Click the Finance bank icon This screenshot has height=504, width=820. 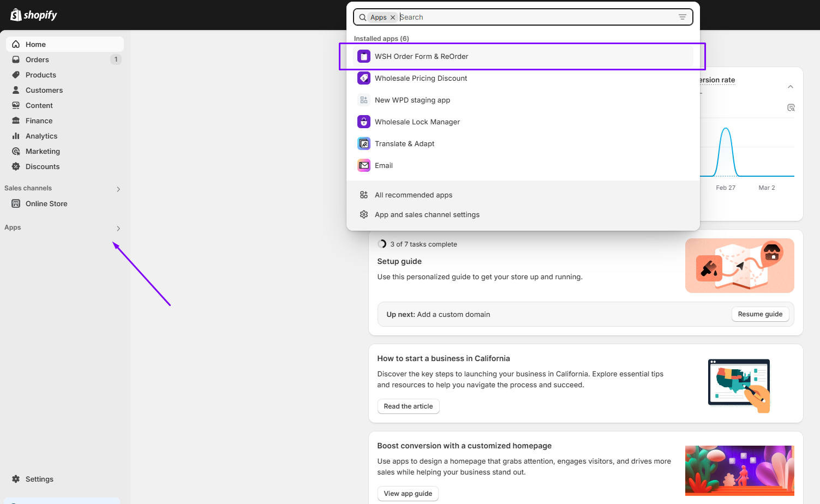(x=16, y=121)
